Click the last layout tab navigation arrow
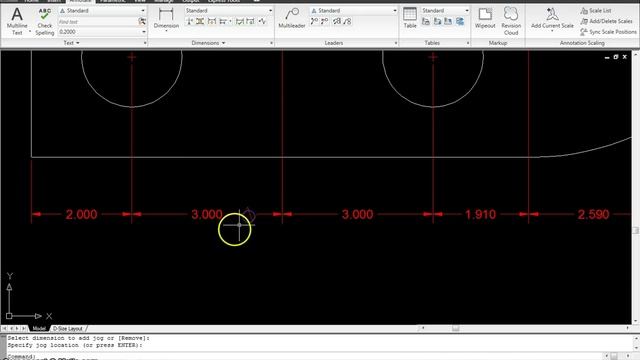 point(24,328)
